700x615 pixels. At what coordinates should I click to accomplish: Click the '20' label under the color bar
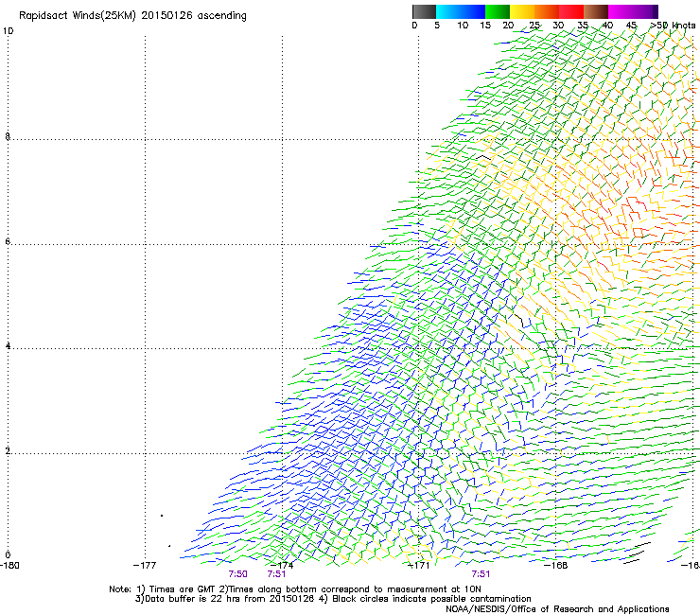point(508,26)
